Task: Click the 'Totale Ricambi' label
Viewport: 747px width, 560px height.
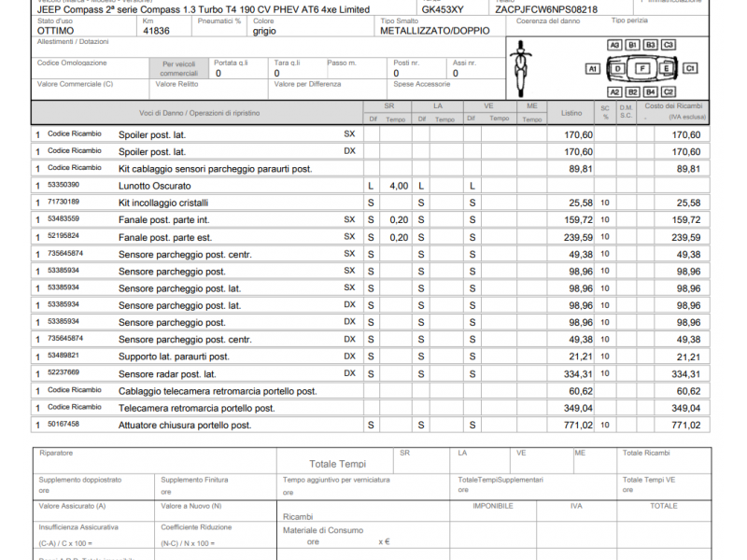Action: (646, 453)
